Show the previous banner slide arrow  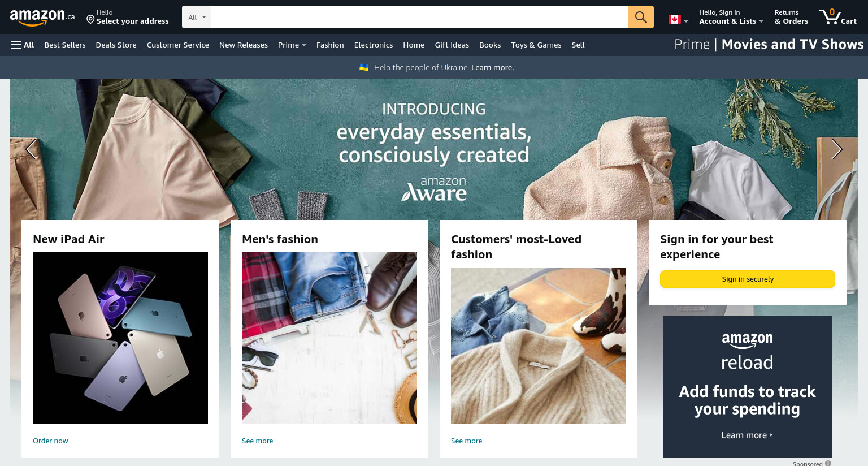coord(32,149)
